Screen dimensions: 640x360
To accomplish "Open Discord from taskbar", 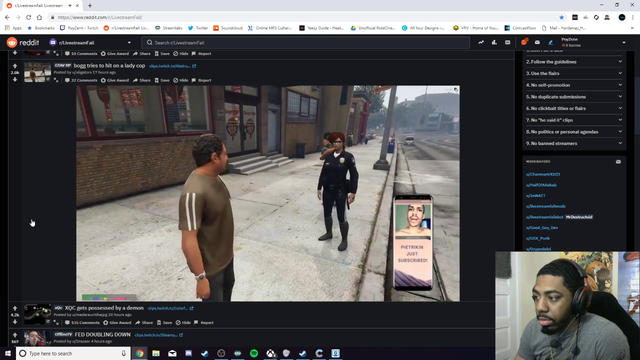I will click(x=189, y=353).
